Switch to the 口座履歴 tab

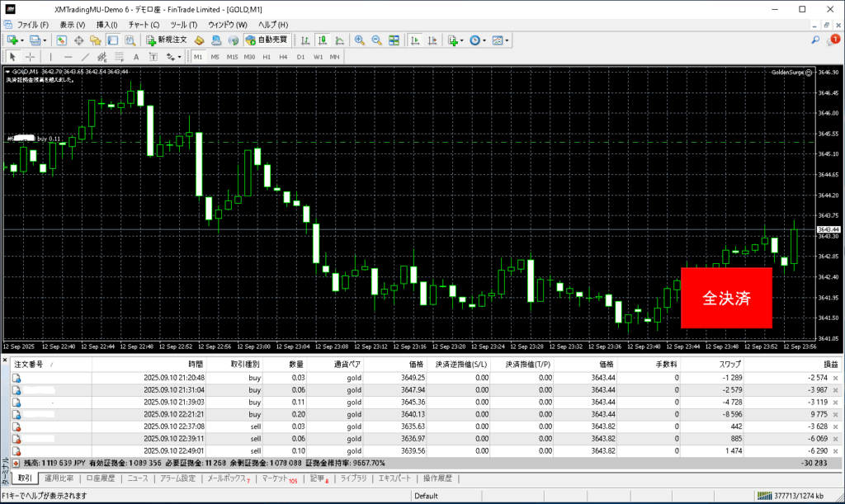[x=101, y=478]
